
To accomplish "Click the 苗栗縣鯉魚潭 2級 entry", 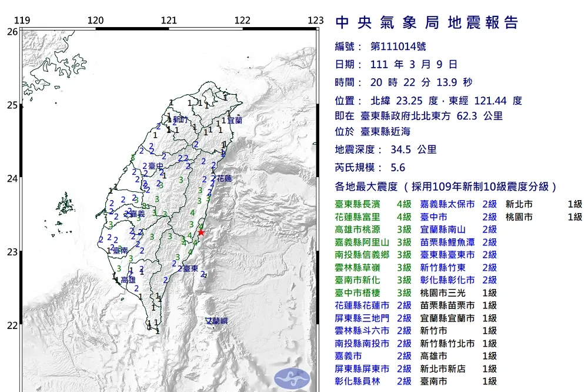I will point(459,242).
